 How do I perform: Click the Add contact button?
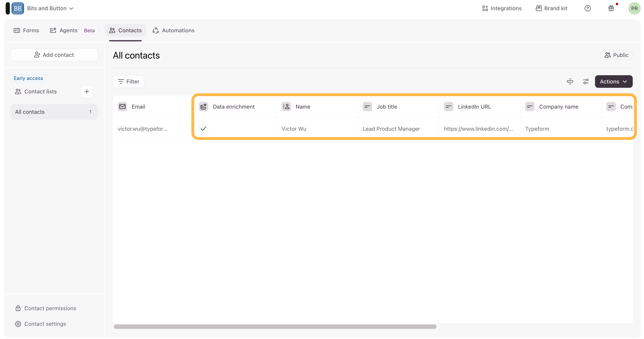pyautogui.click(x=54, y=55)
